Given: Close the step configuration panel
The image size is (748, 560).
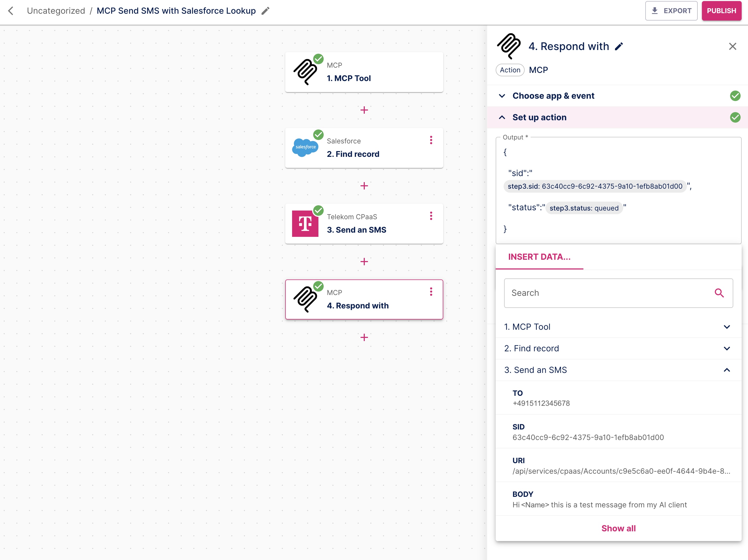Looking at the screenshot, I should click(x=732, y=46).
